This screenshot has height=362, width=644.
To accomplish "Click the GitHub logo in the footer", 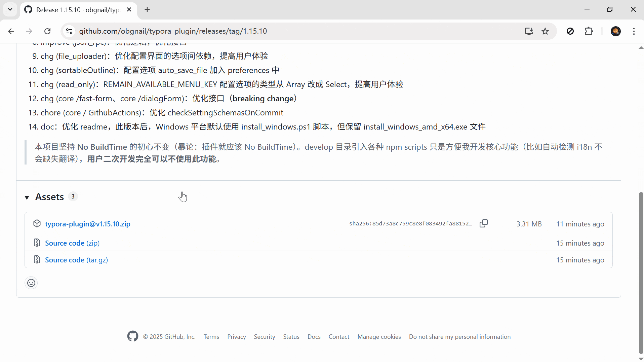I will coord(133,336).
